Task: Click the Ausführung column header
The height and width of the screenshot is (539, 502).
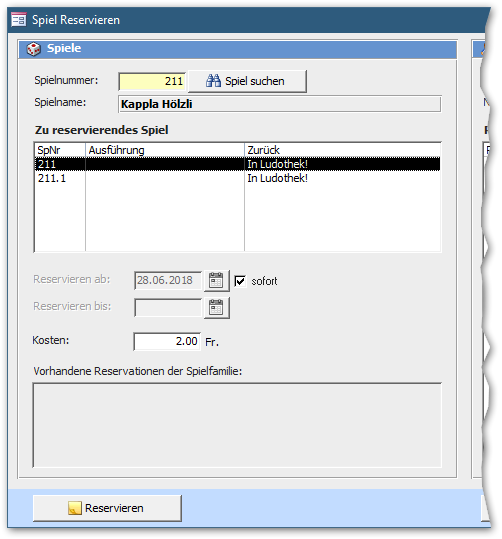Action: pos(165,150)
